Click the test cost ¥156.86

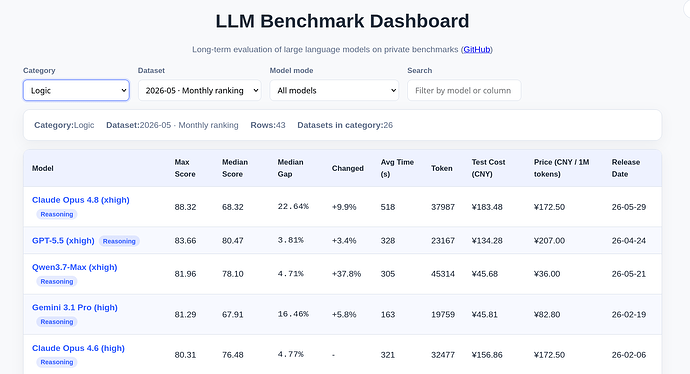pos(487,355)
